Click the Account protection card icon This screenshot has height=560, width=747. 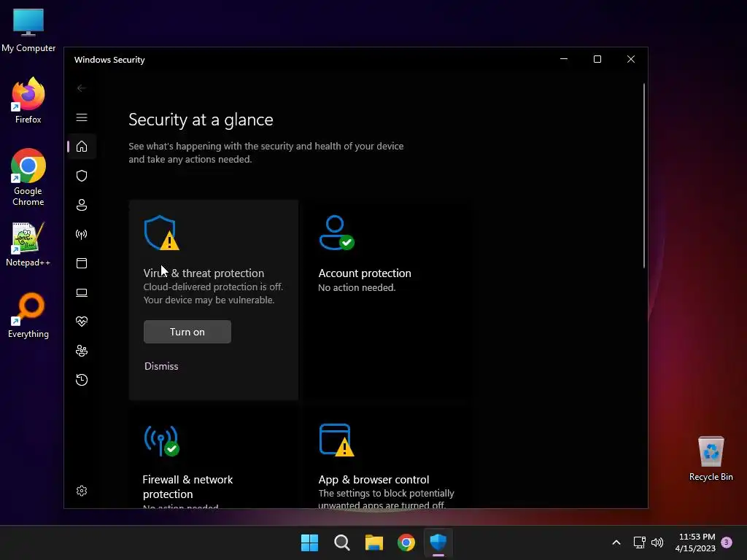coord(336,233)
